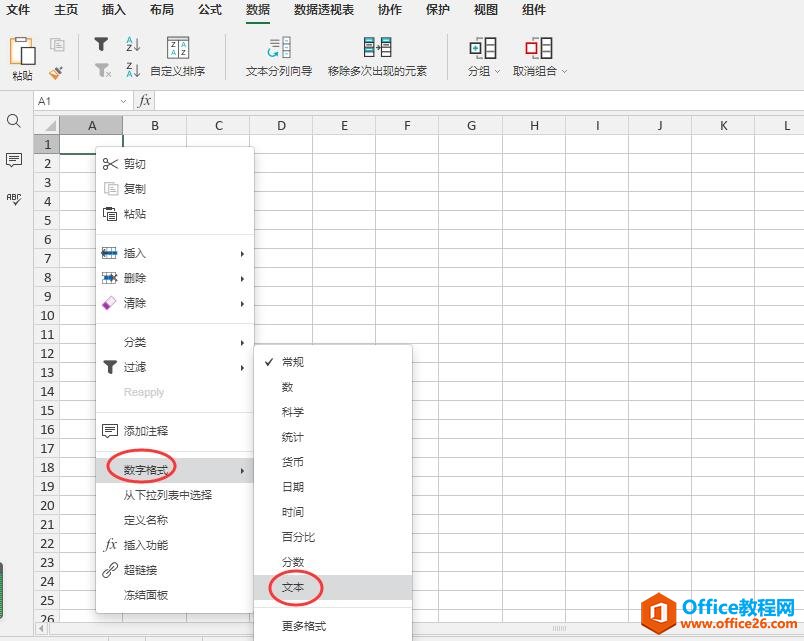Select the Text (文本) format

333,588
